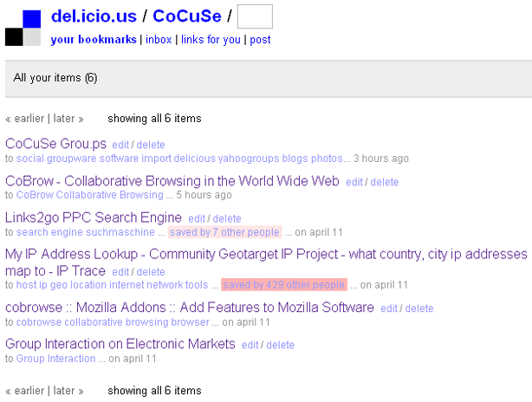This screenshot has height=402, width=532.
Task: Click 'All your items (6)' heading
Action: pos(55,78)
